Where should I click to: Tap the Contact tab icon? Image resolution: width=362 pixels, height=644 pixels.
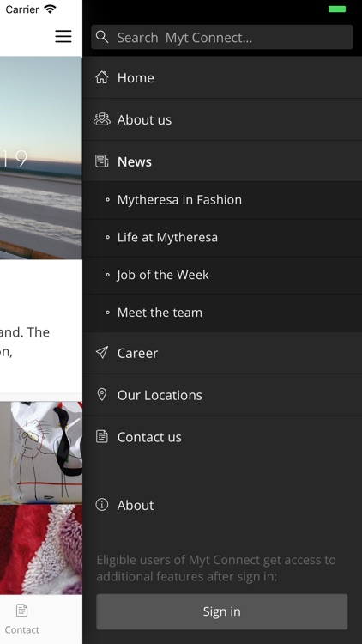coord(21,611)
